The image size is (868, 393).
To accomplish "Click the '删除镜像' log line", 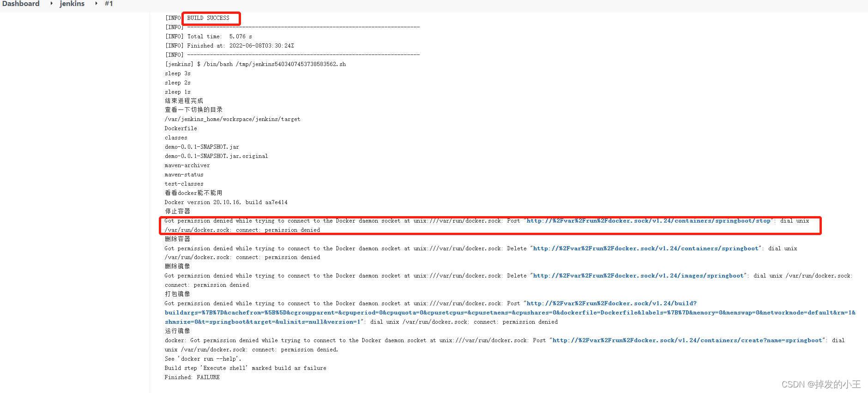I will pyautogui.click(x=177, y=266).
